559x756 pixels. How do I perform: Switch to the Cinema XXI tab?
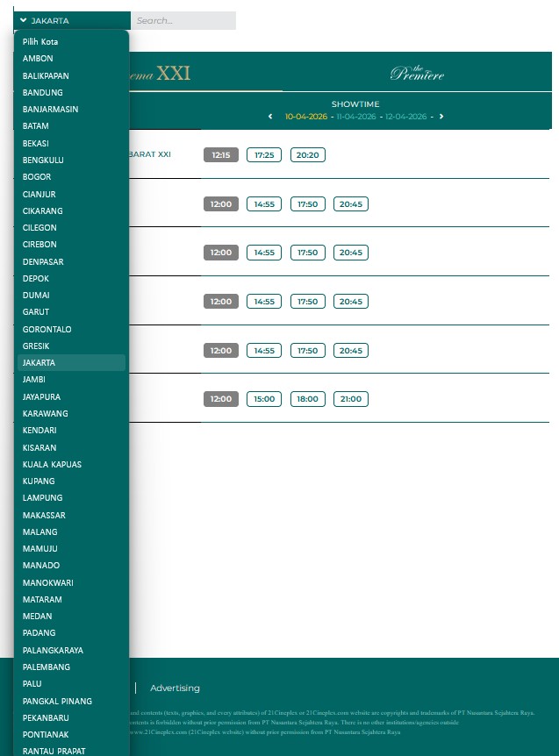coord(159,72)
